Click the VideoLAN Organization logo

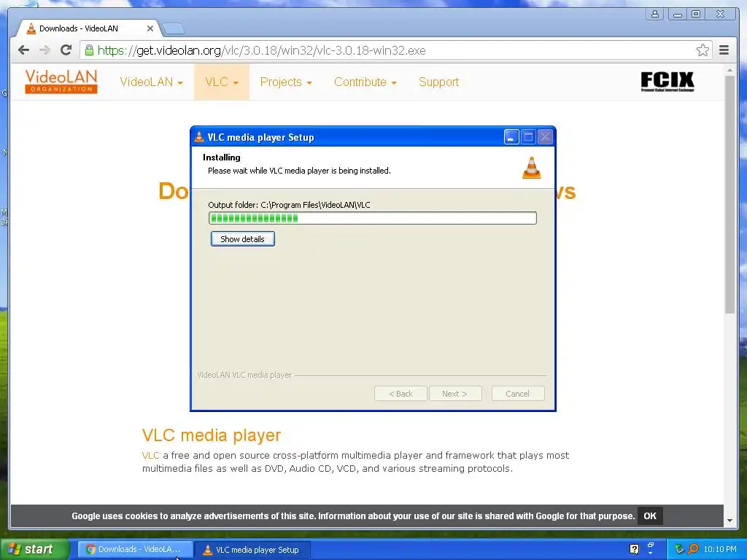[x=61, y=82]
